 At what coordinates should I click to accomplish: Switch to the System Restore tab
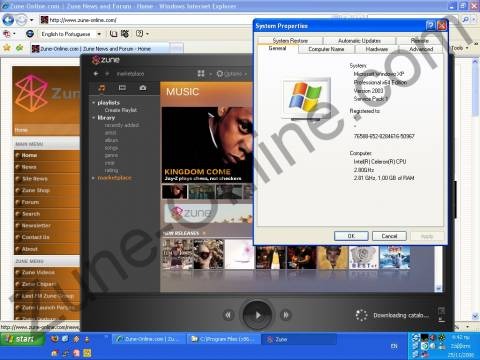click(x=290, y=41)
